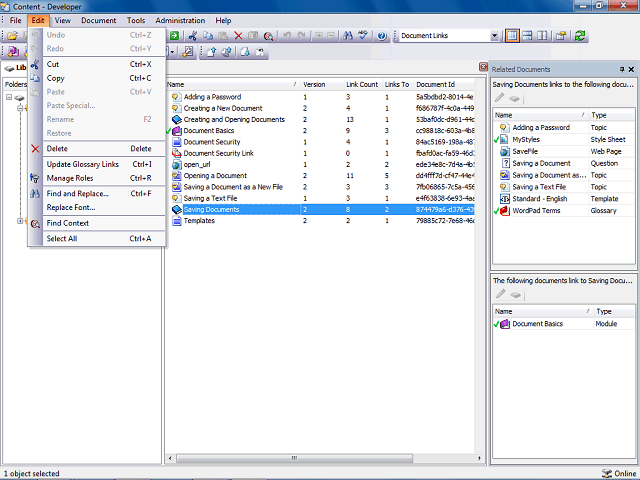Toggle the single-pane view button
640x480 pixels.
pyautogui.click(x=512, y=36)
